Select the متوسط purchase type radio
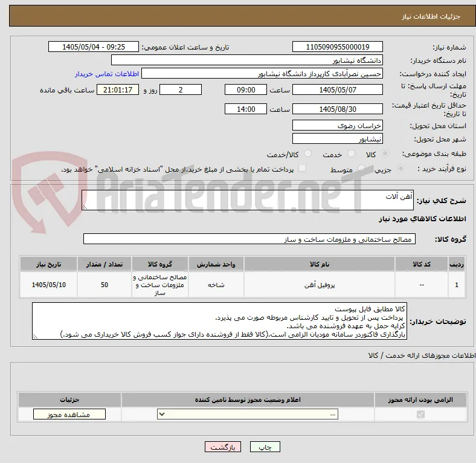Image resolution: width=476 pixels, height=463 pixels. (x=361, y=168)
